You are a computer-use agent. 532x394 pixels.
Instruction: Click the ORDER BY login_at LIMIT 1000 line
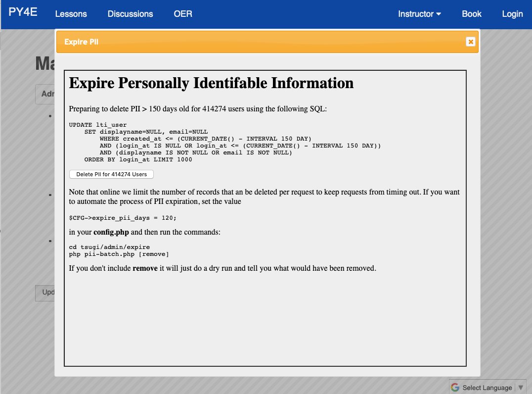click(138, 159)
